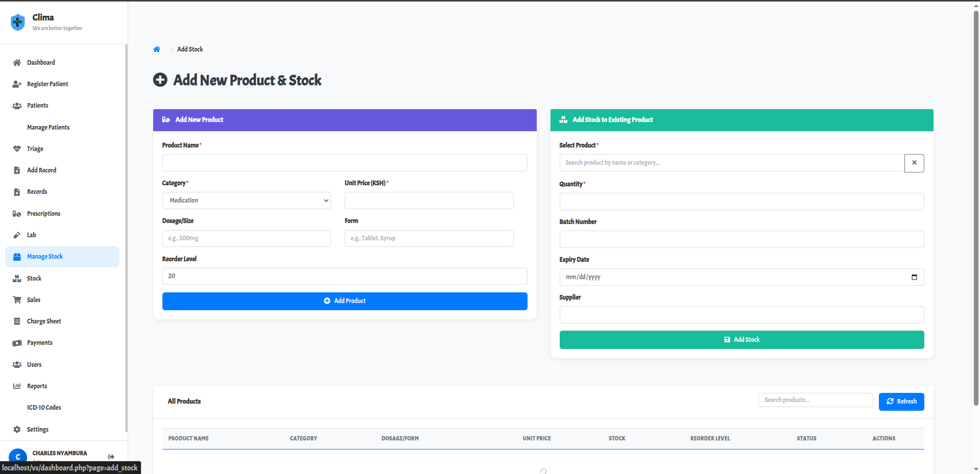The image size is (980, 474).
Task: Open the calendar picker in Expiry Date
Action: pyautogui.click(x=914, y=277)
